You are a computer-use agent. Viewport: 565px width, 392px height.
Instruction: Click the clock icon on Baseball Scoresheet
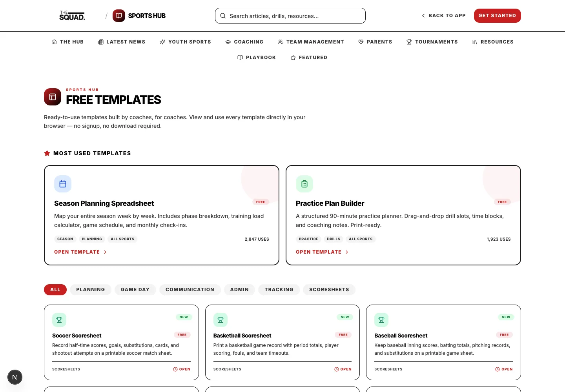pos(498,369)
